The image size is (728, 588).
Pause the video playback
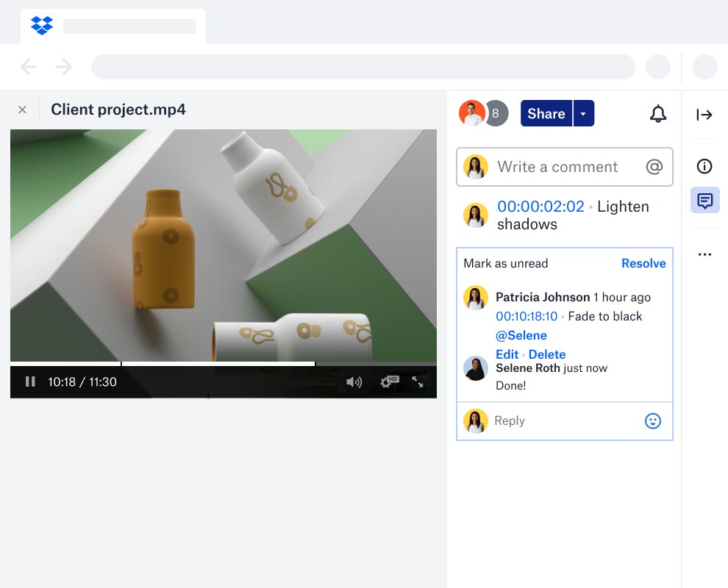click(30, 381)
